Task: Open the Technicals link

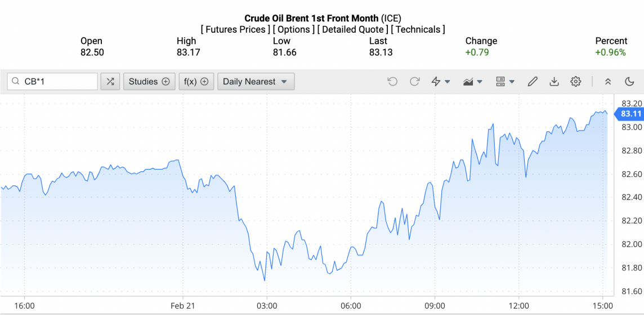Action: 418,29
